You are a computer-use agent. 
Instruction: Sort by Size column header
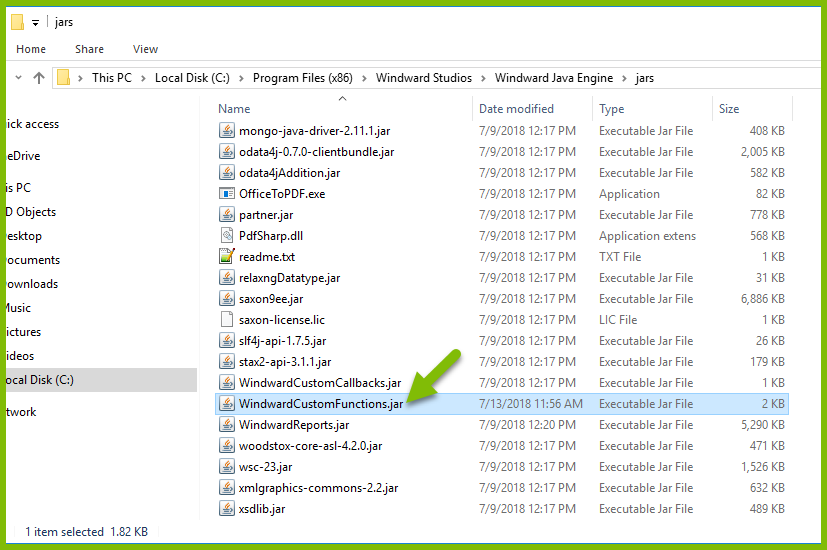pyautogui.click(x=728, y=109)
